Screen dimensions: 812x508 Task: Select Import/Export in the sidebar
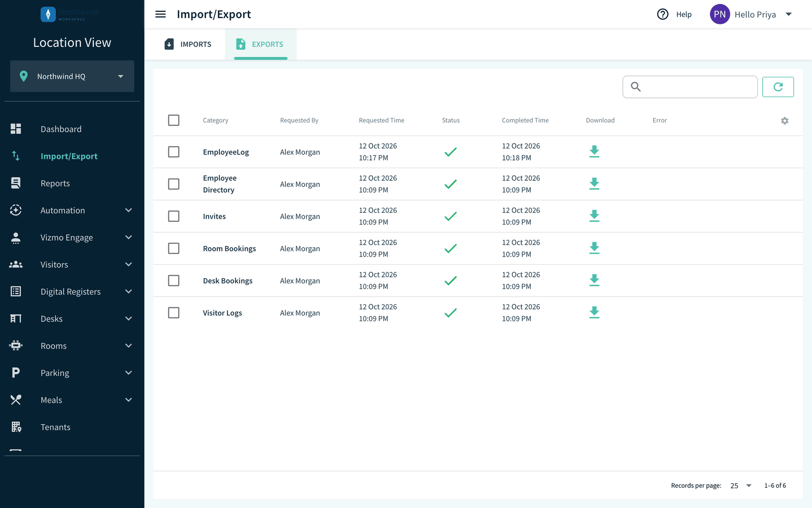pos(69,156)
